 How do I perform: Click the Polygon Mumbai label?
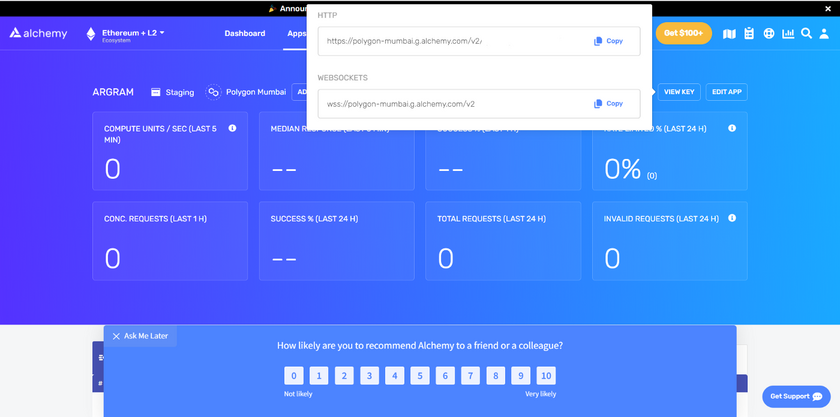tap(256, 92)
